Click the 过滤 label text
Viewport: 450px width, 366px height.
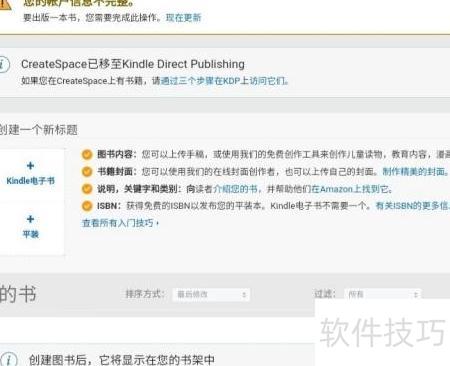tap(325, 294)
